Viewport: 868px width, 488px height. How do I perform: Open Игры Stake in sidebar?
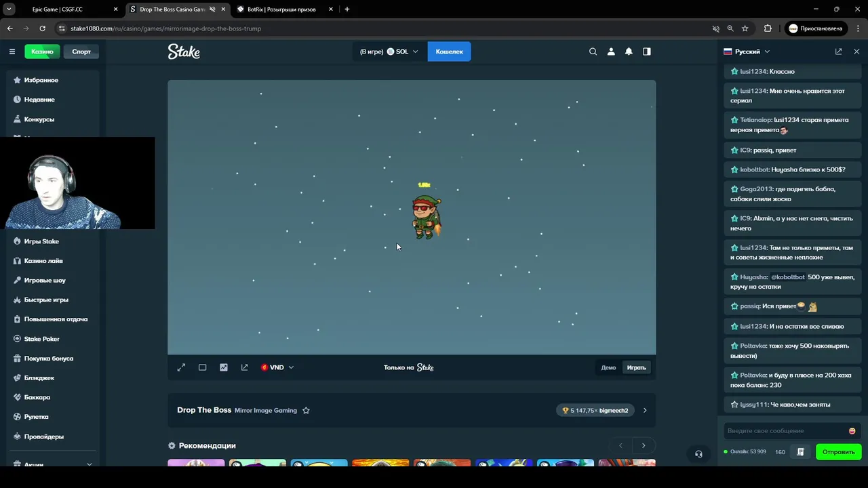coord(53,241)
